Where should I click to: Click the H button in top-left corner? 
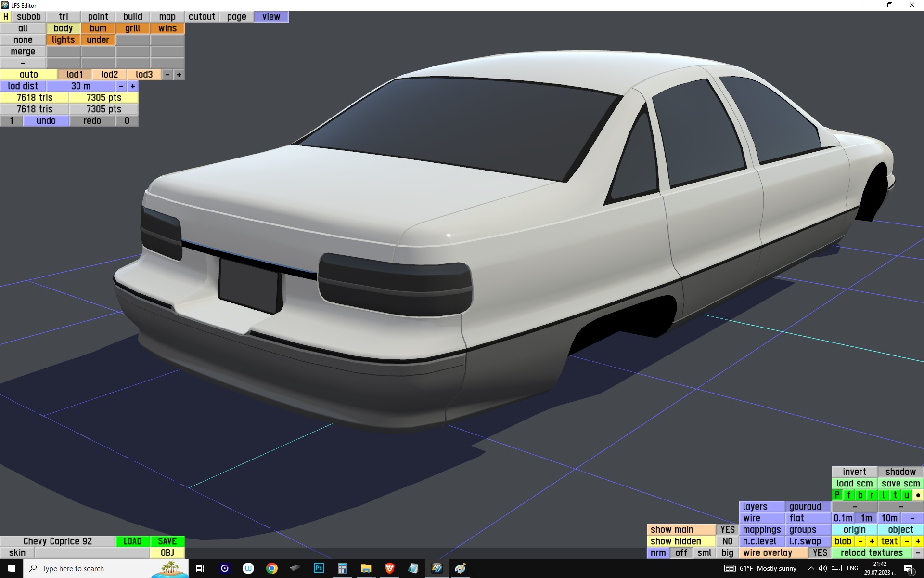coord(6,17)
